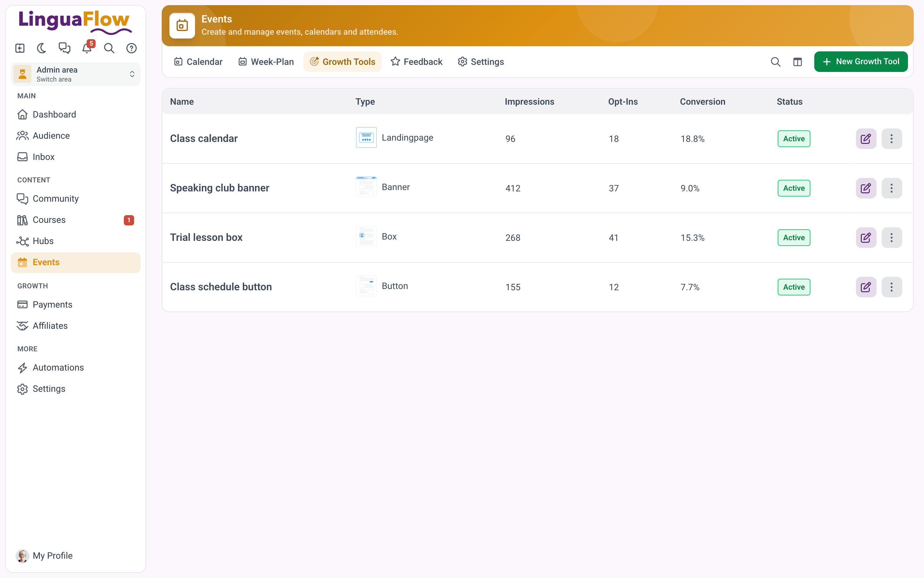Image resolution: width=924 pixels, height=578 pixels.
Task: Open Payments in sidebar
Action: 76,304
